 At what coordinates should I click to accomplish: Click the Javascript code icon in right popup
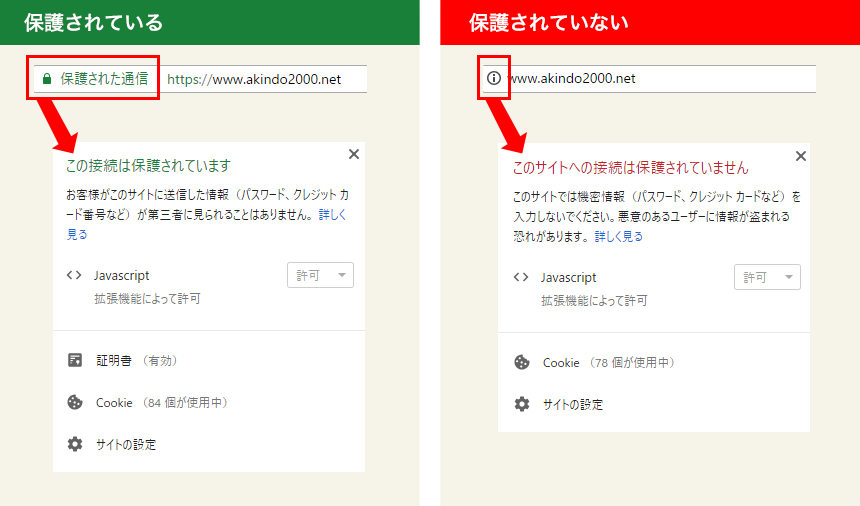[521, 278]
